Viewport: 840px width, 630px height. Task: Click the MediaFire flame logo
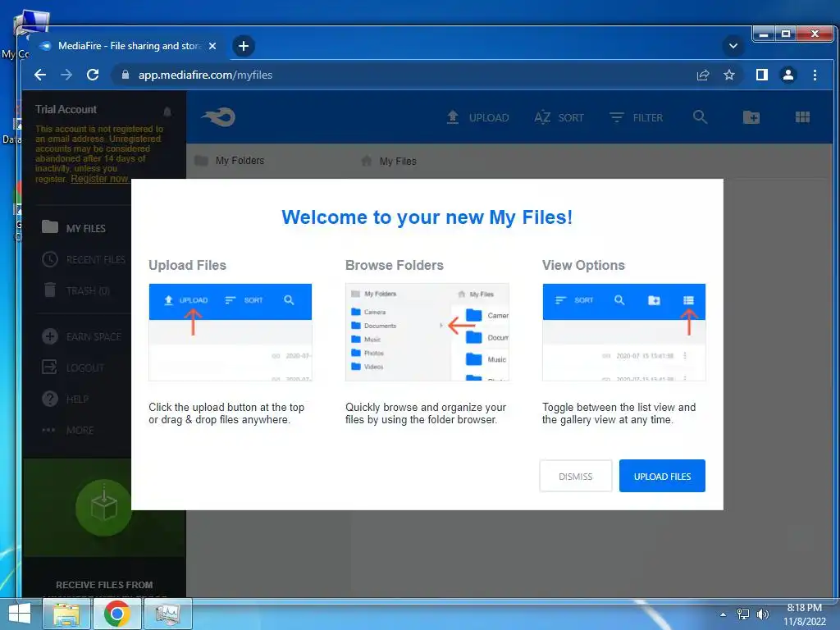(x=218, y=116)
